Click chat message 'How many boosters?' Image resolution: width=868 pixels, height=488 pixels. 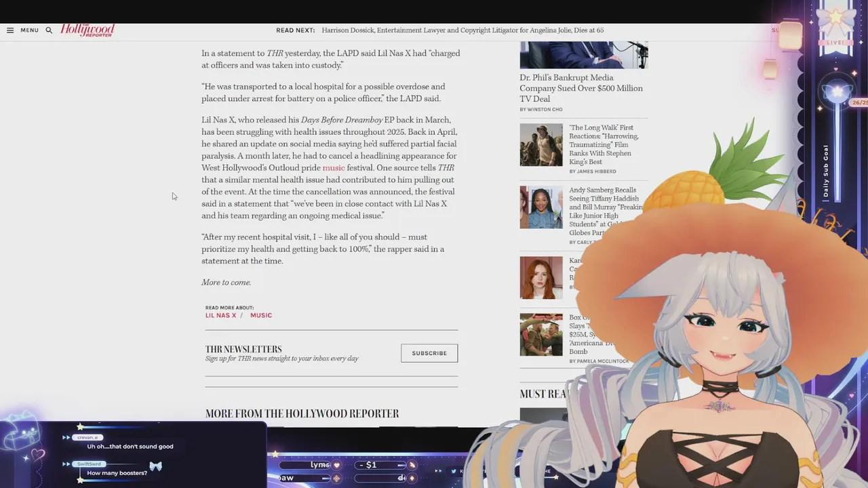pos(117,473)
